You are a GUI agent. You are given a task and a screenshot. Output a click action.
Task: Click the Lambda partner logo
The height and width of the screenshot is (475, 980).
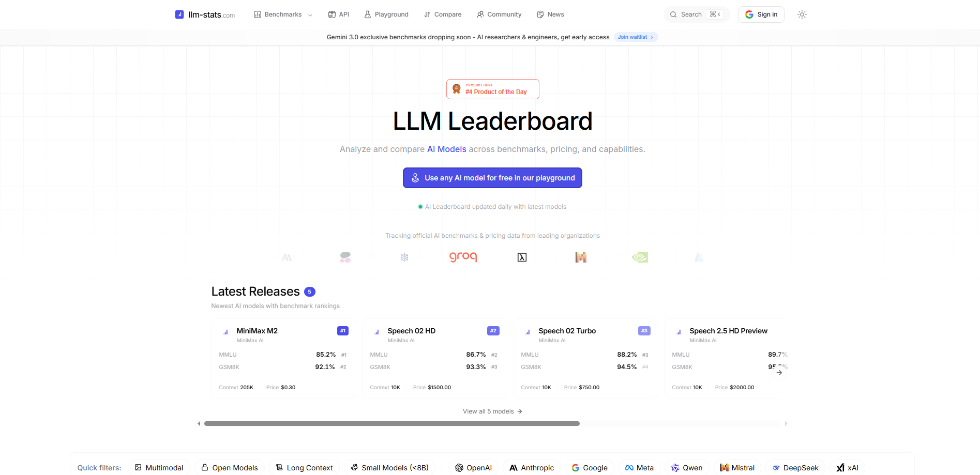click(522, 257)
